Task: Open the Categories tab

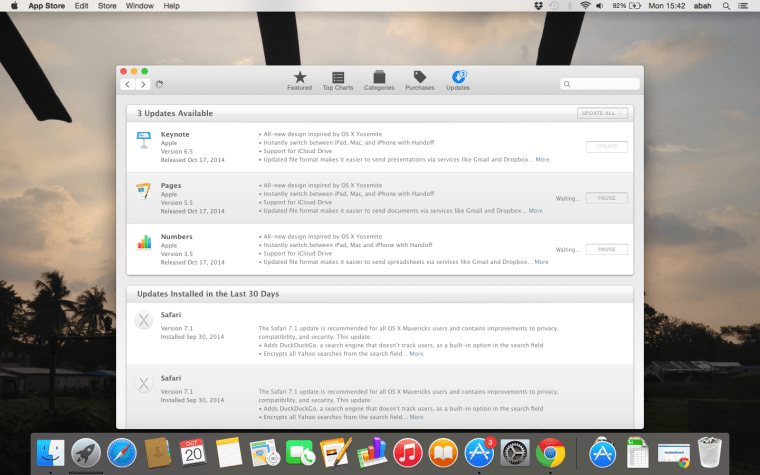Action: pos(379,81)
